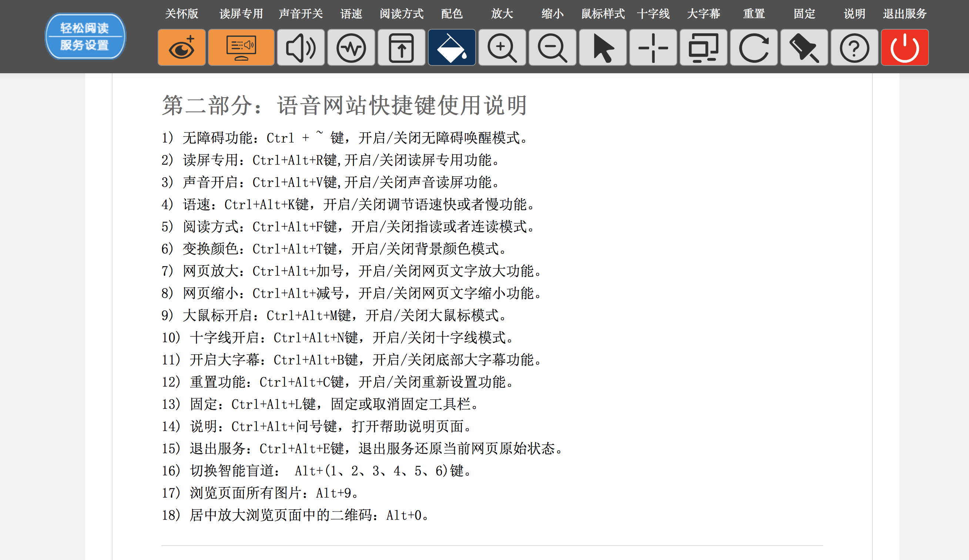This screenshot has height=560, width=969.
Task: Click the 阅读方式 text label
Action: click(x=402, y=14)
